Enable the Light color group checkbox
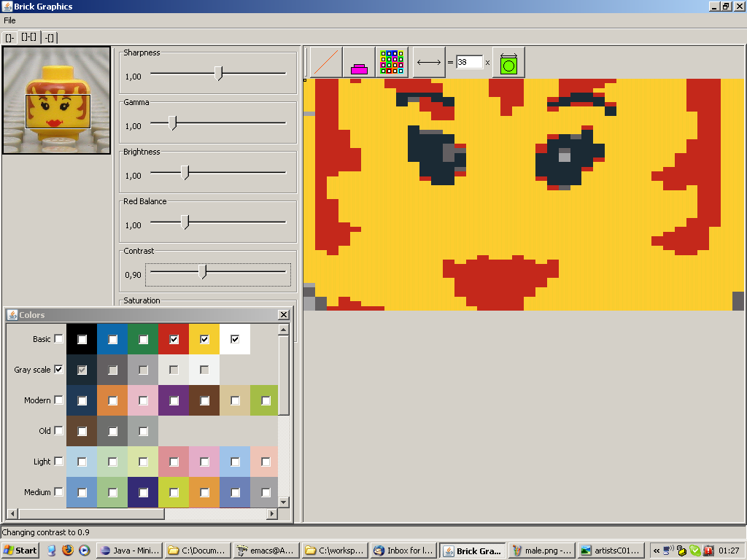 click(x=58, y=461)
